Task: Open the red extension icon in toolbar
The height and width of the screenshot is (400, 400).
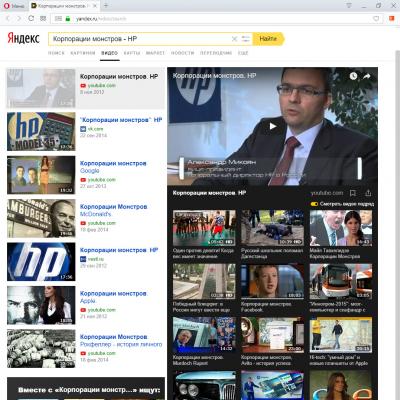Action: [392, 19]
